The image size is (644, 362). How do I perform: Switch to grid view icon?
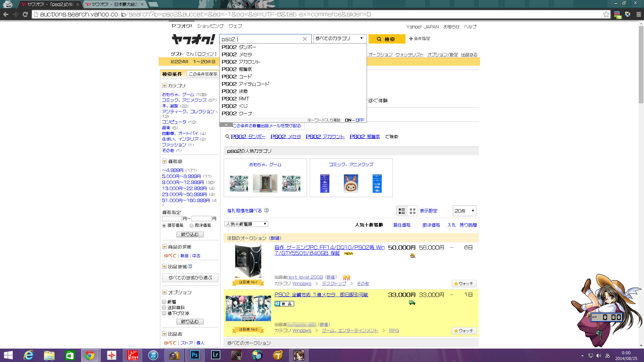click(x=413, y=211)
